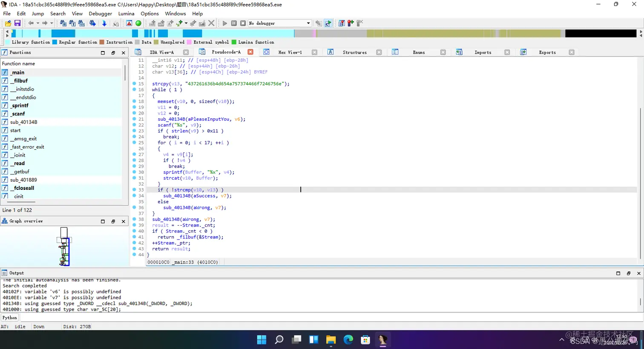
Task: Click the graph overview thumbnail
Action: (64, 246)
